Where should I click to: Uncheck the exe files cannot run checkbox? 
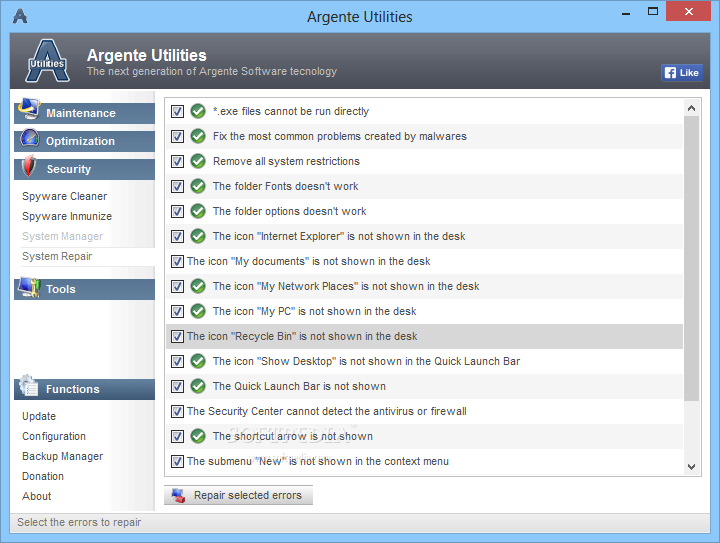[177, 112]
